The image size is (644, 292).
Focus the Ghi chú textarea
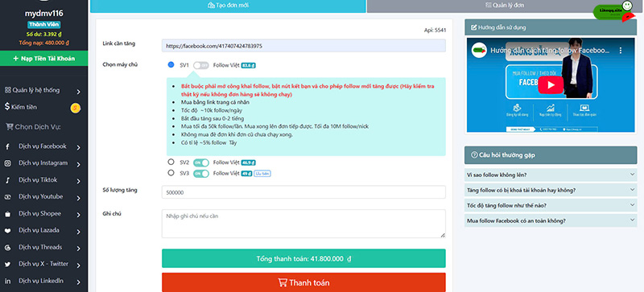point(303,224)
